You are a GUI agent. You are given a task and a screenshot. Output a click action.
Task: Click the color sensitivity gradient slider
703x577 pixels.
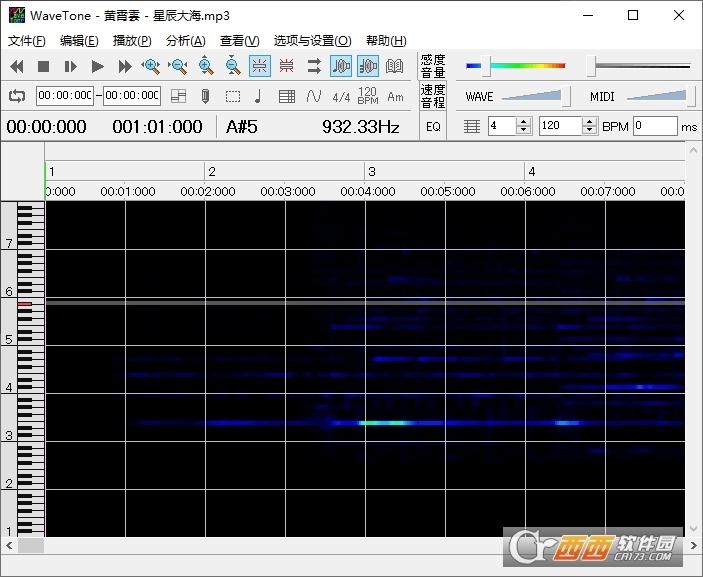pyautogui.click(x=516, y=66)
